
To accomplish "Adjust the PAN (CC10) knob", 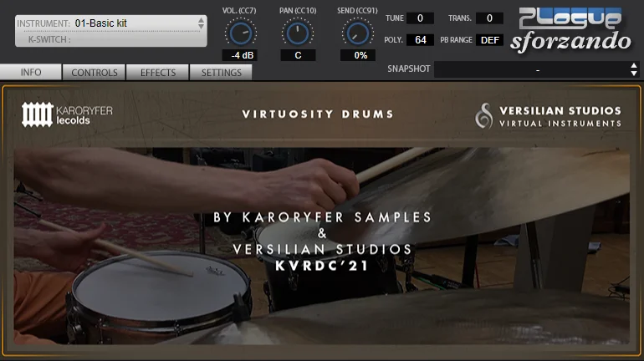I will (x=298, y=33).
